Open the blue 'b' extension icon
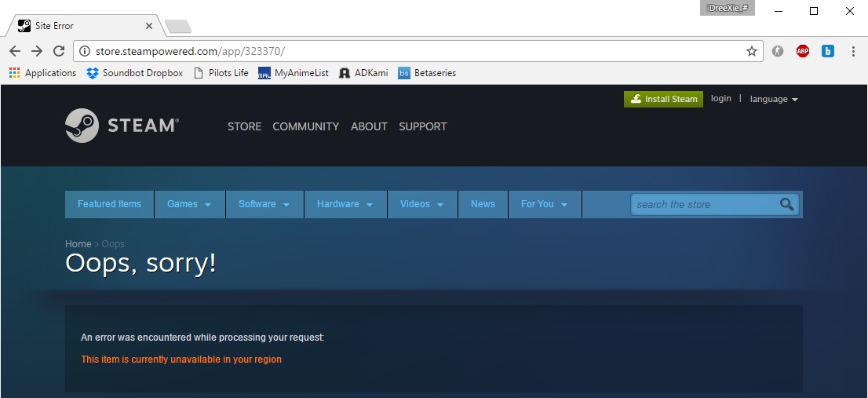The image size is (868, 398). pyautogui.click(x=828, y=52)
